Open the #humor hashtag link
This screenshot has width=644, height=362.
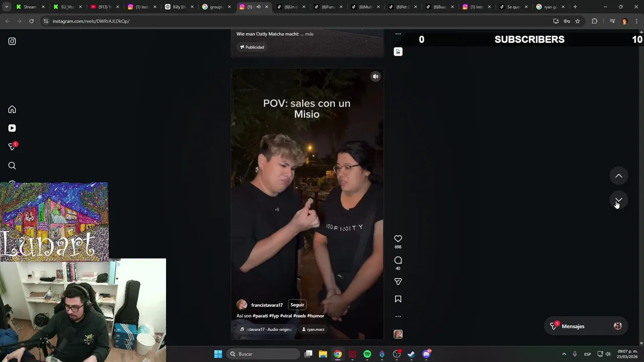315,316
